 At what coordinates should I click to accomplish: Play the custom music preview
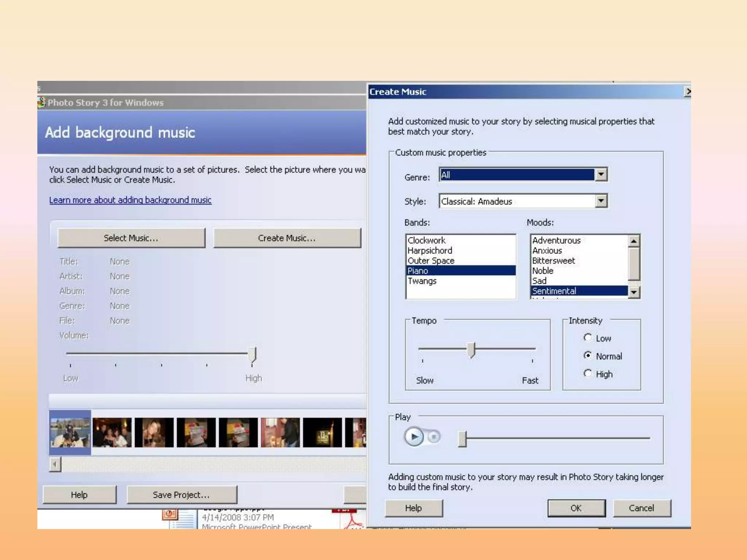tap(414, 436)
